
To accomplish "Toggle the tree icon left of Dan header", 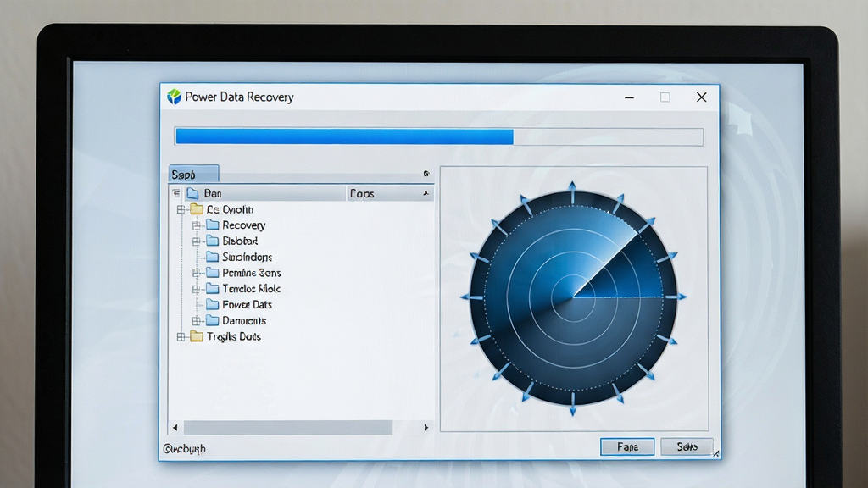I will tap(176, 193).
